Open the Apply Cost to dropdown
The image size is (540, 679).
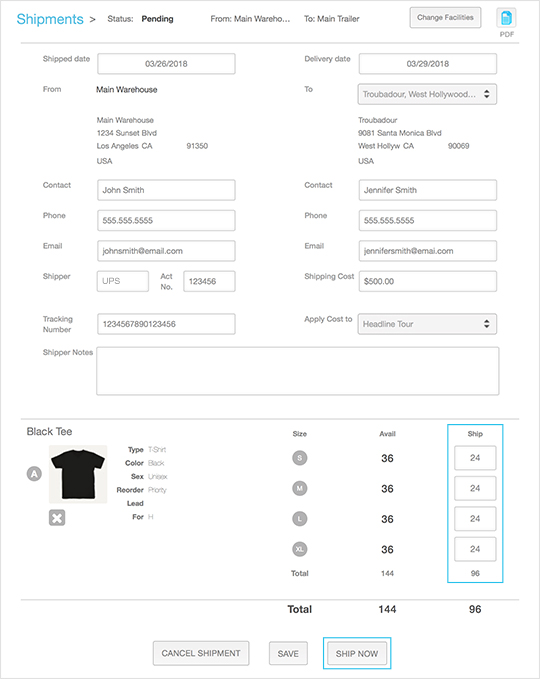point(427,324)
